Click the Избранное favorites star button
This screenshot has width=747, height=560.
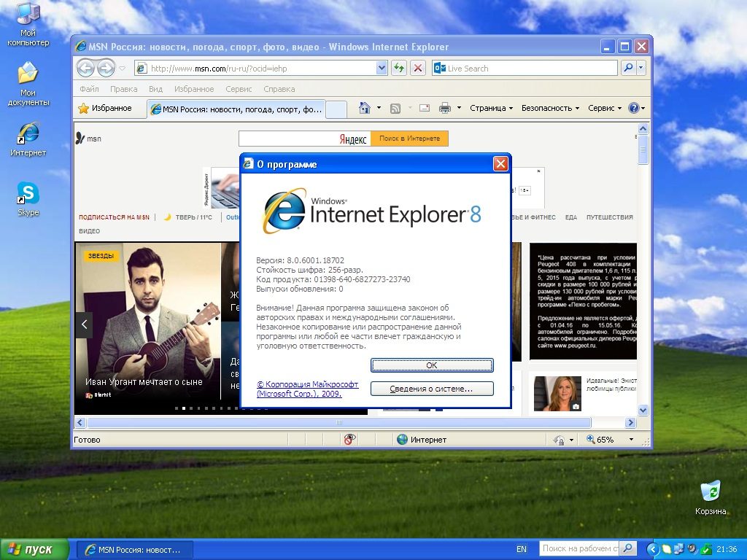105,108
